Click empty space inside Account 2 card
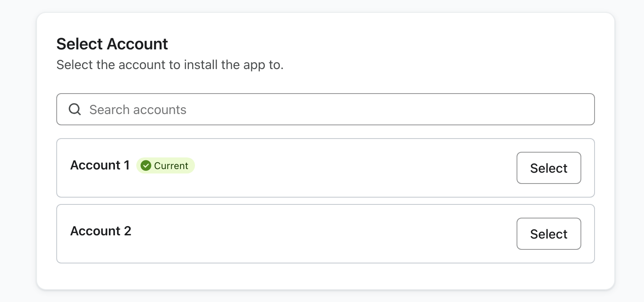This screenshot has height=302, width=644. 322,235
